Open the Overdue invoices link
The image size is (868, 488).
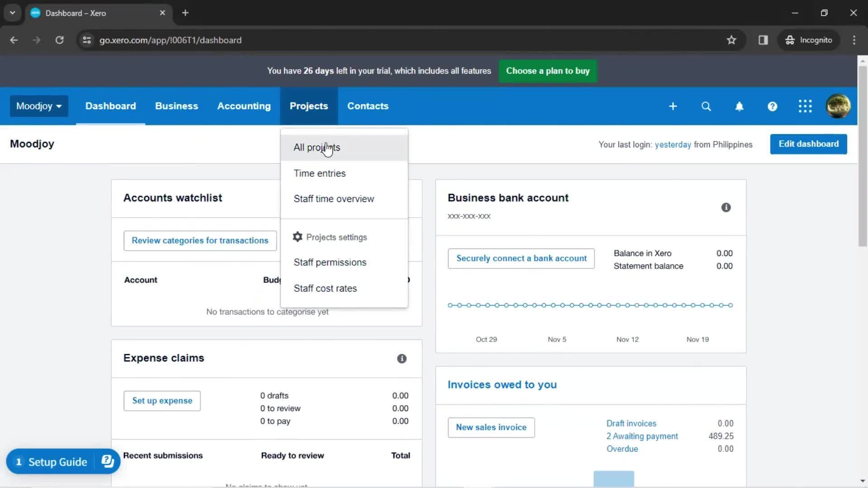pos(622,449)
